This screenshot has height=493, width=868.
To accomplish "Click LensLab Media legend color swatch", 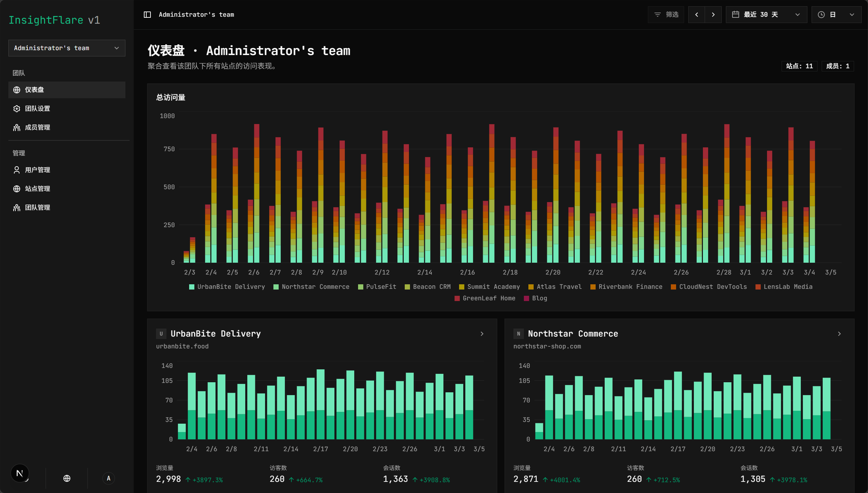I will click(x=758, y=287).
